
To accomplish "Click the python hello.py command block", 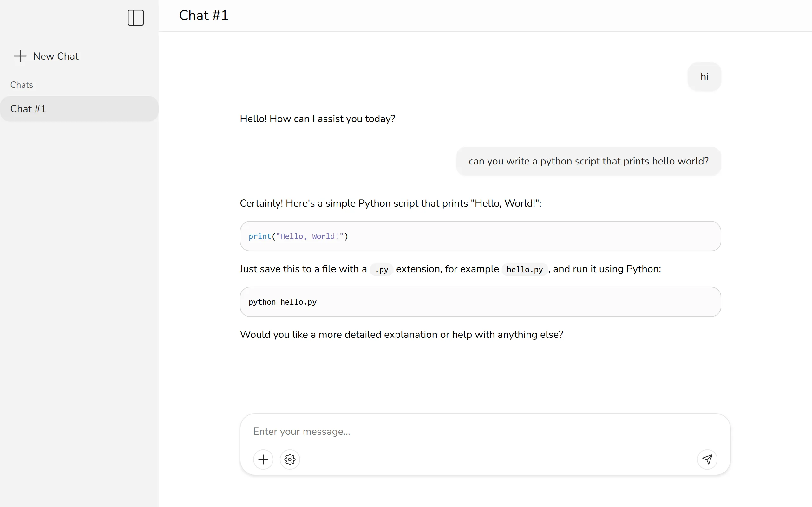I will pos(480,302).
